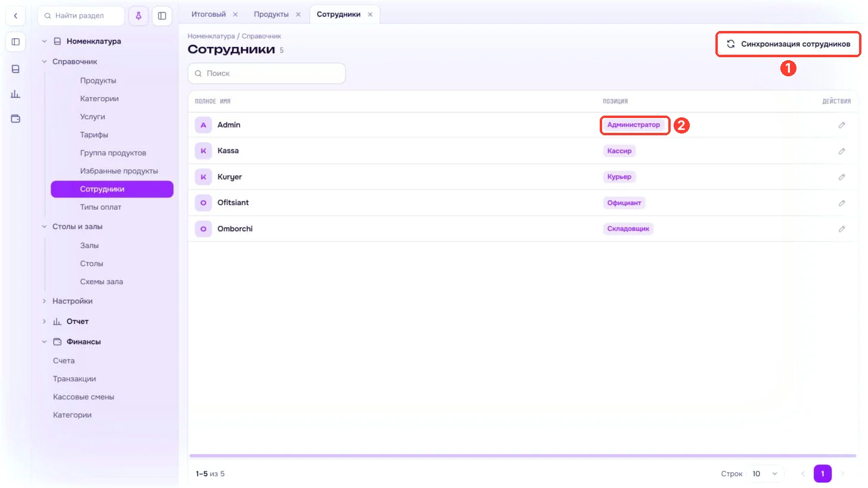Click the back arrow icon in left rail
868x488 pixels.
15,16
